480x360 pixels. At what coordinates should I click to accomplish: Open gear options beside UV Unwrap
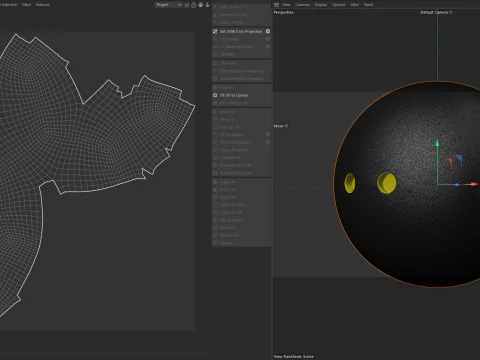[x=268, y=39]
